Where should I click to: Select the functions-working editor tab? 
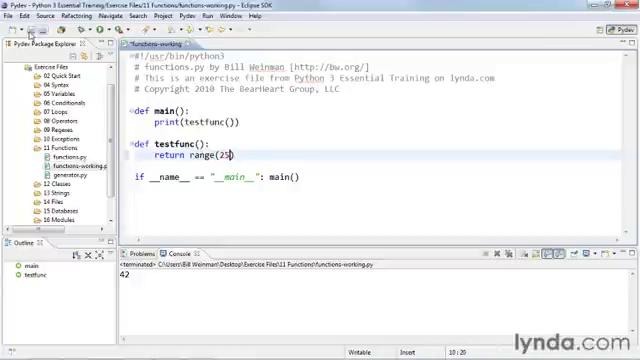[x=156, y=44]
